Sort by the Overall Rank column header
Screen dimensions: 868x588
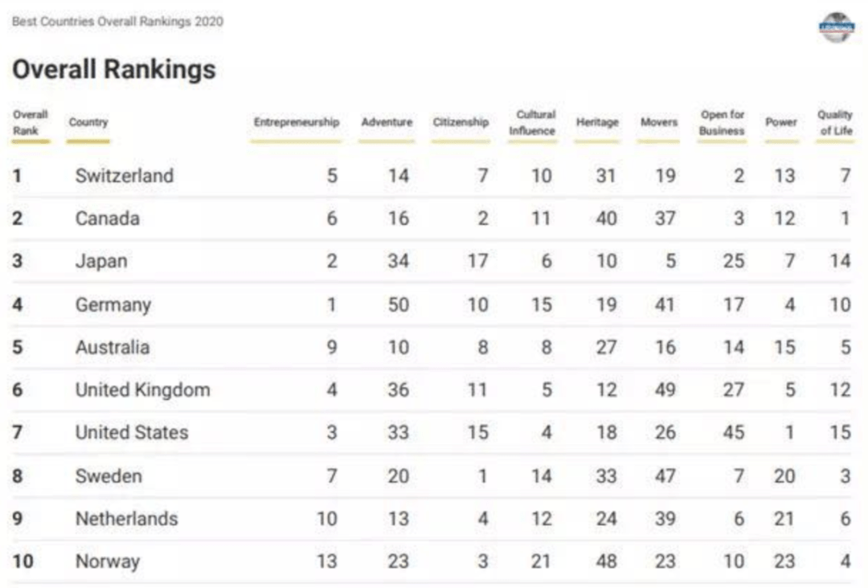(31, 122)
